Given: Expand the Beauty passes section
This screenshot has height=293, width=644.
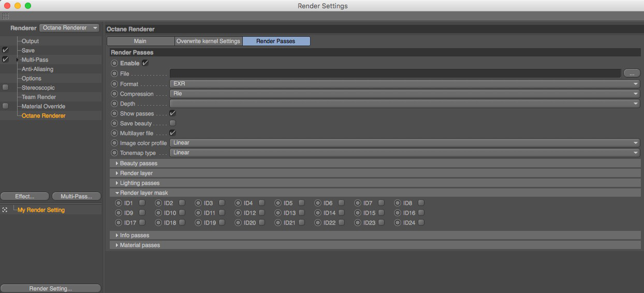Looking at the screenshot, I should [375, 164].
